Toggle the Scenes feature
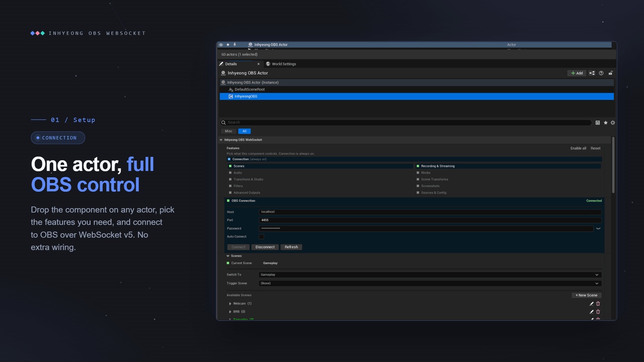The height and width of the screenshot is (362, 644). tap(320, 166)
